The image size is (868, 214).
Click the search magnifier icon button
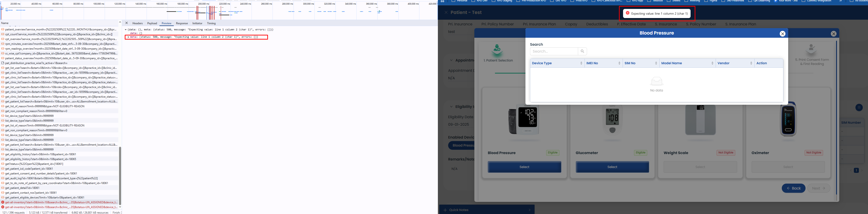pyautogui.click(x=582, y=51)
